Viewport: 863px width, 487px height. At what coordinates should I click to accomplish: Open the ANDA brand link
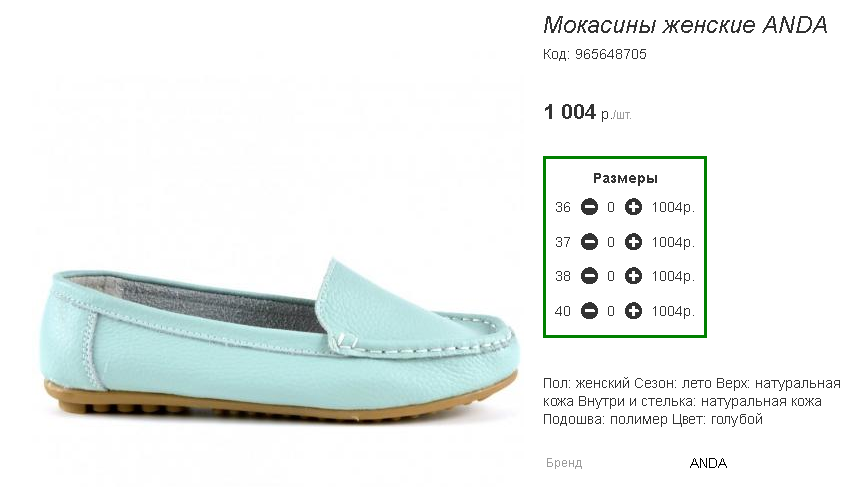pyautogui.click(x=708, y=463)
